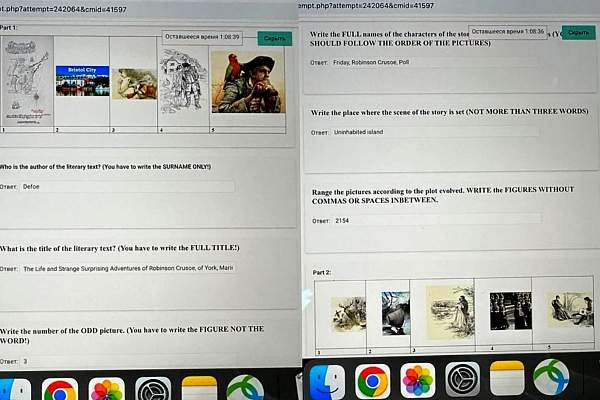Image resolution: width=600 pixels, height=400 pixels.
Task: Open Chrome in the right screen dock
Action: pyautogui.click(x=372, y=381)
